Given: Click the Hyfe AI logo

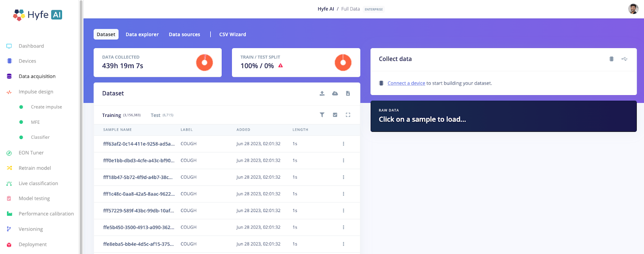Looking at the screenshot, I should (37, 15).
